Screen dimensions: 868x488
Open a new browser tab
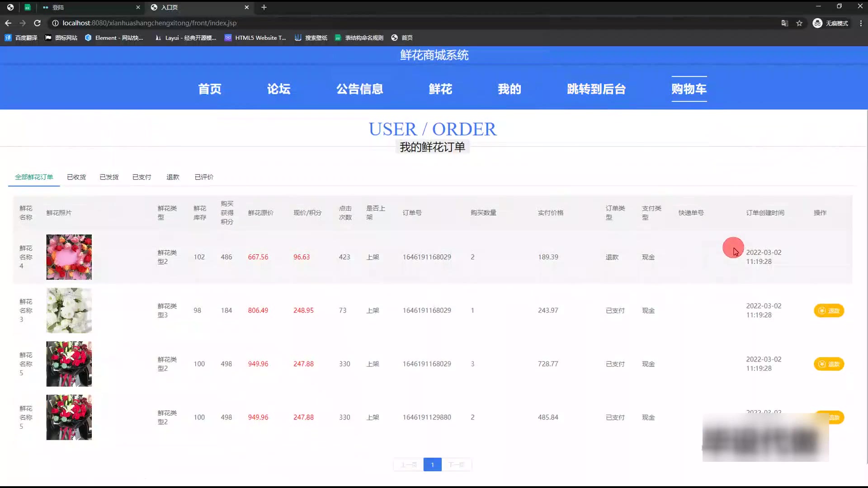(x=264, y=7)
